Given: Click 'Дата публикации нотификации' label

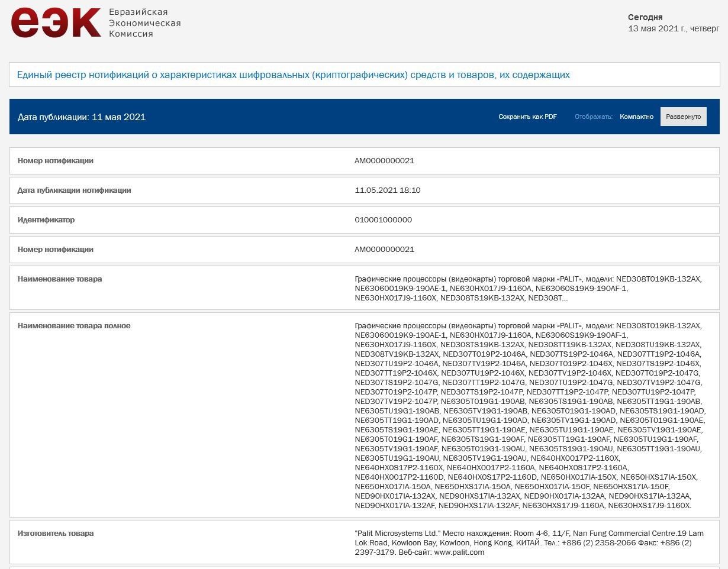Looking at the screenshot, I should [x=75, y=190].
